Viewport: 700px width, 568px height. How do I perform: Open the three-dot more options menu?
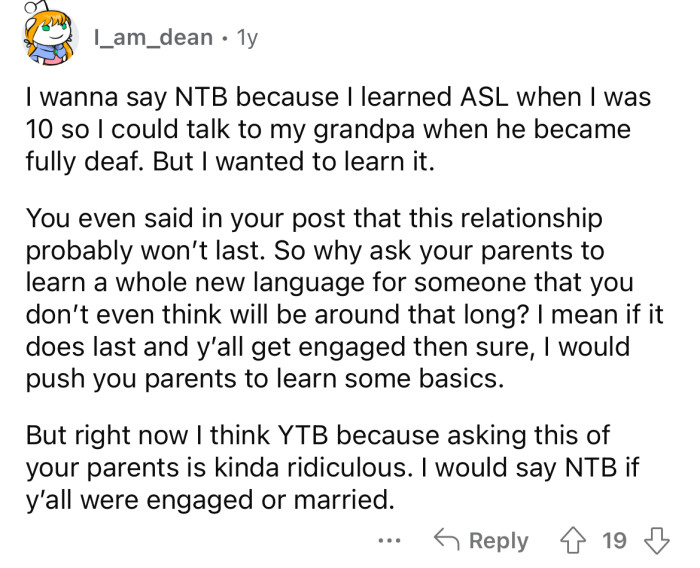389,540
